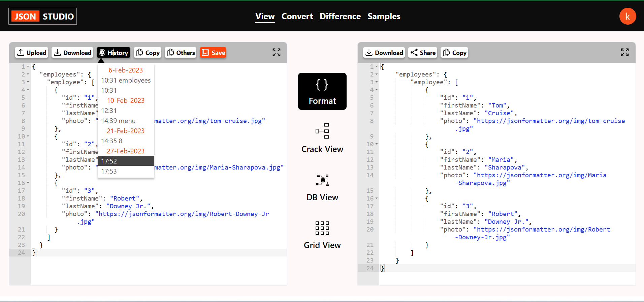Download the left editor JSON
644x302 pixels.
coord(72,53)
